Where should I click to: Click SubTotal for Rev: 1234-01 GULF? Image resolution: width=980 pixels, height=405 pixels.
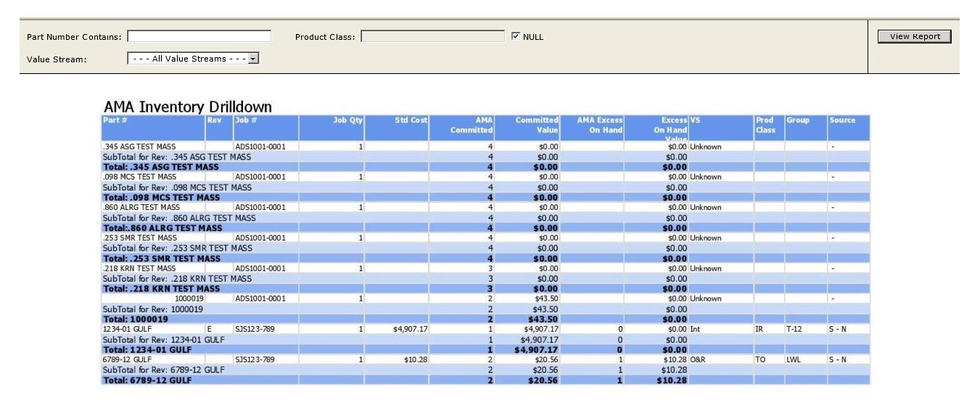point(164,339)
